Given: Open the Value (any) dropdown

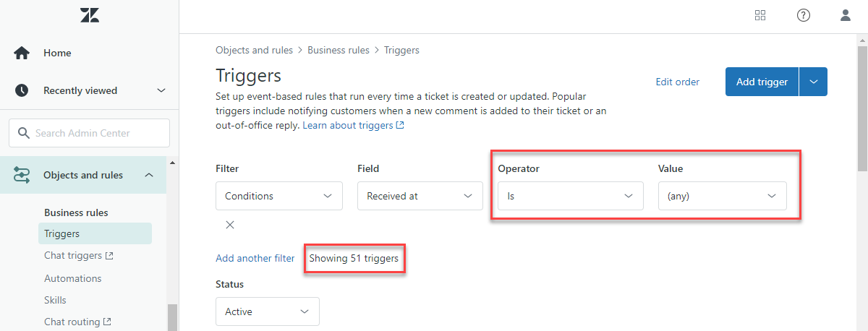Looking at the screenshot, I should [x=722, y=196].
